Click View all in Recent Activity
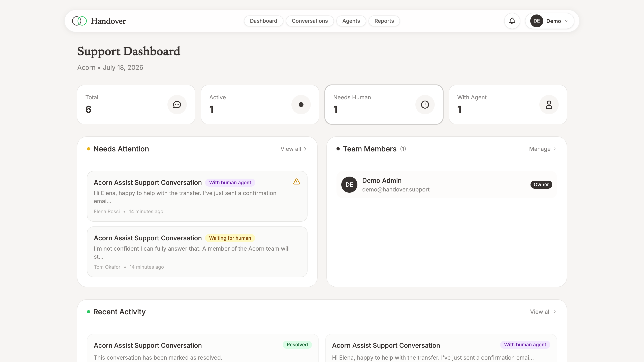644x362 pixels. (540, 312)
